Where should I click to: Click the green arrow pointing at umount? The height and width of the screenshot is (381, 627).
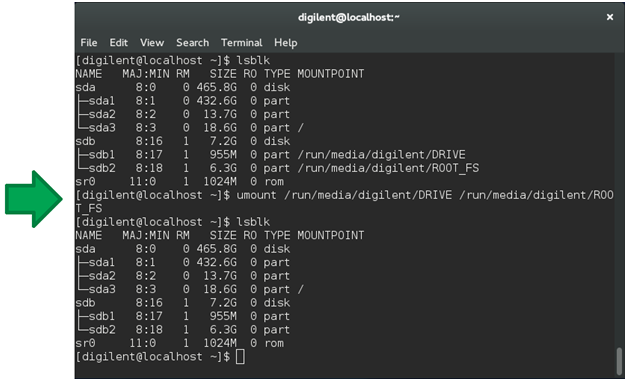[x=34, y=199]
